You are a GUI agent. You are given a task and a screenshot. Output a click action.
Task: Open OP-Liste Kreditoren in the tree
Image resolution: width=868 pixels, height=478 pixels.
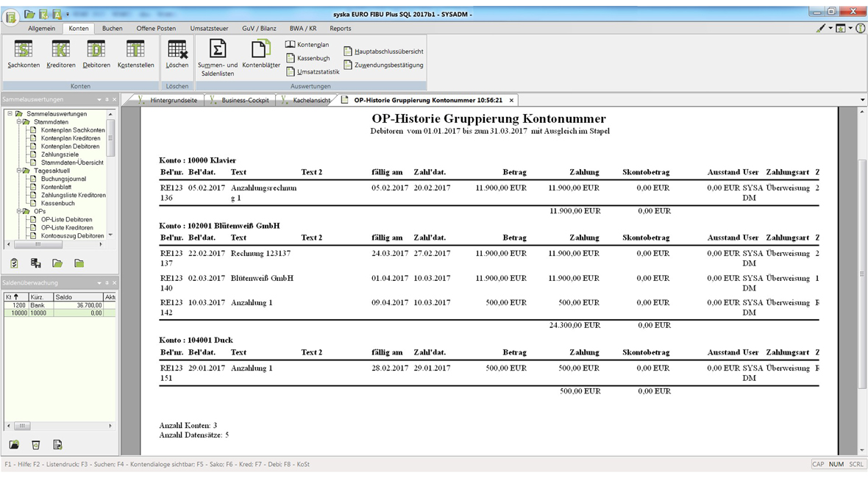click(x=67, y=228)
